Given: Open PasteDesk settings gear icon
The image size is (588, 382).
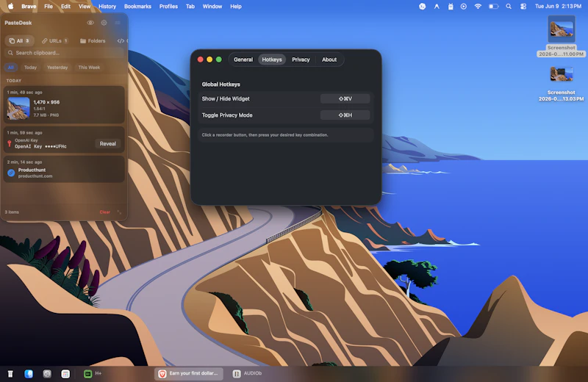Looking at the screenshot, I should click(104, 23).
